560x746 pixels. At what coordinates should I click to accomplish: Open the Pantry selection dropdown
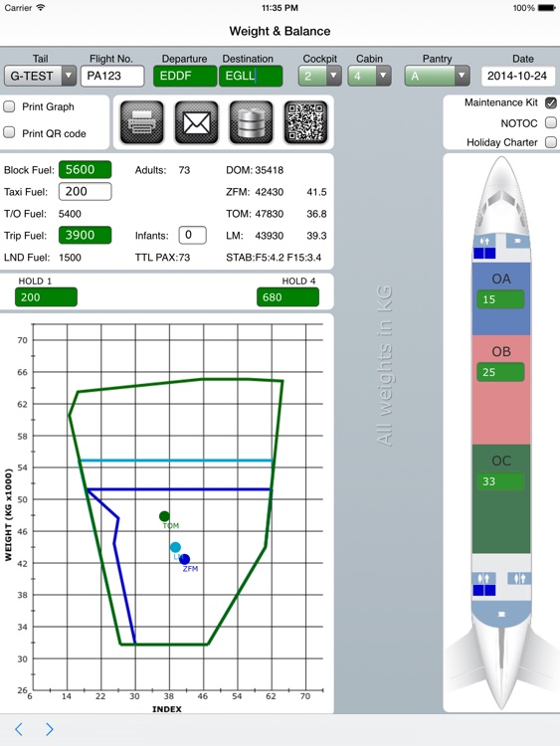(x=437, y=76)
